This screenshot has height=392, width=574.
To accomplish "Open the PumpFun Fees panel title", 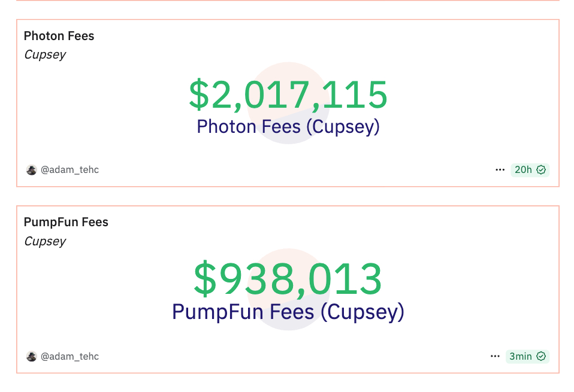I will (66, 222).
